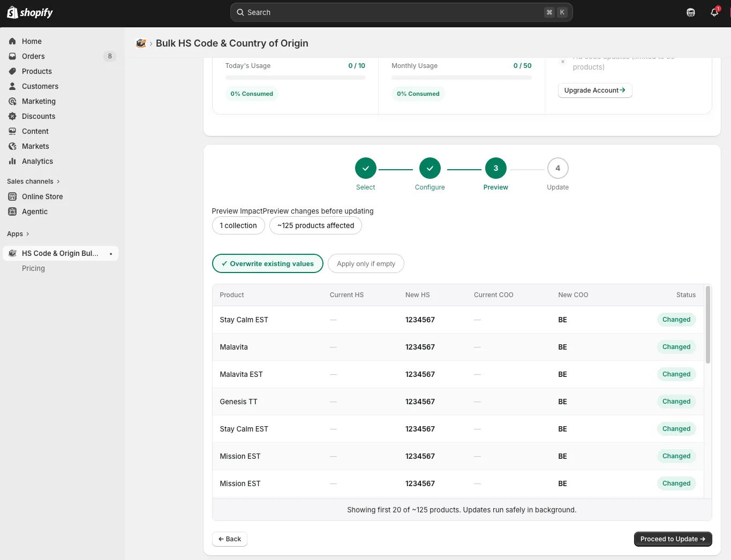Screen dimensions: 731x560
Task: Click 0% Consumed badge under Monthly Usage
Action: pyautogui.click(x=418, y=94)
